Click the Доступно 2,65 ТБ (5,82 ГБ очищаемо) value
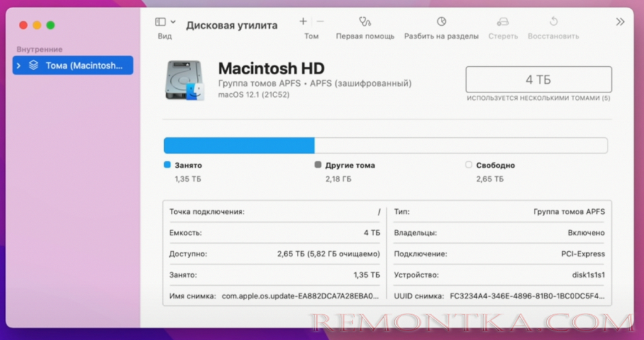 point(328,254)
